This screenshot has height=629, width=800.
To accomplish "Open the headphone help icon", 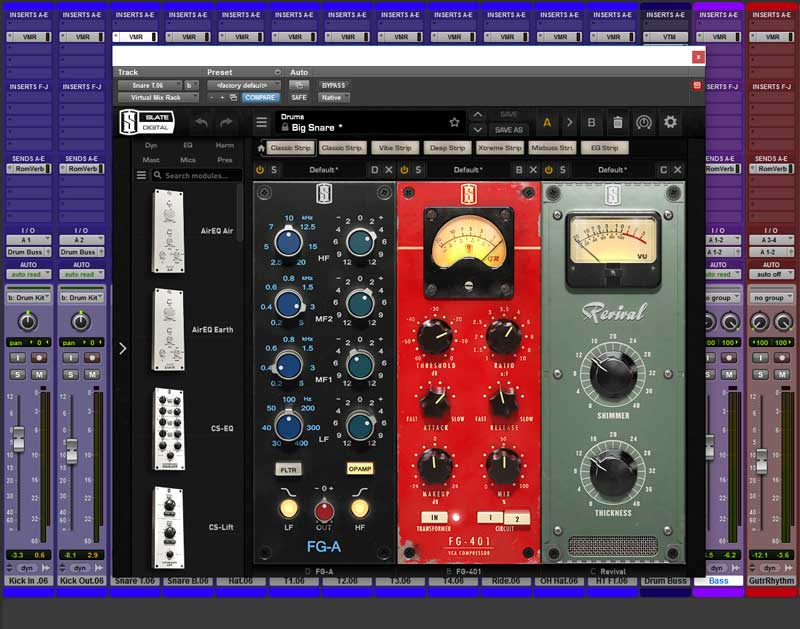I will (644, 122).
